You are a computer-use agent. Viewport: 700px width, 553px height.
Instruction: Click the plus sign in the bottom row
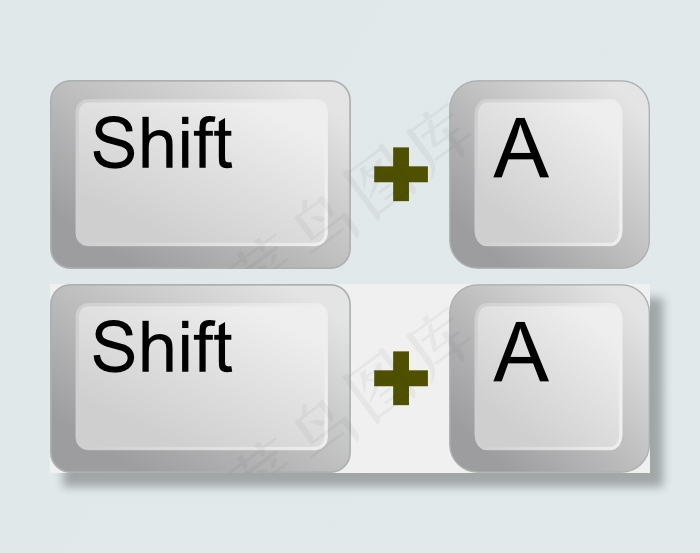click(400, 378)
